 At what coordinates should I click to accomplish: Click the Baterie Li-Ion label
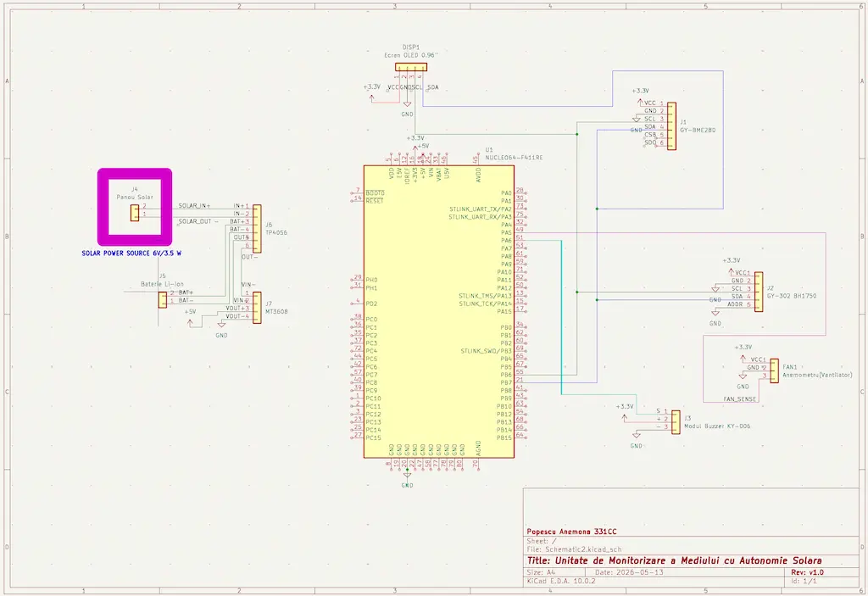(162, 284)
